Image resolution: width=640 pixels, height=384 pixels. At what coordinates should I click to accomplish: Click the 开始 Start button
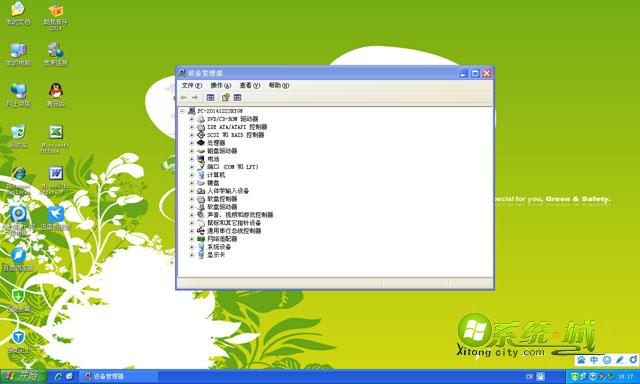(24, 376)
